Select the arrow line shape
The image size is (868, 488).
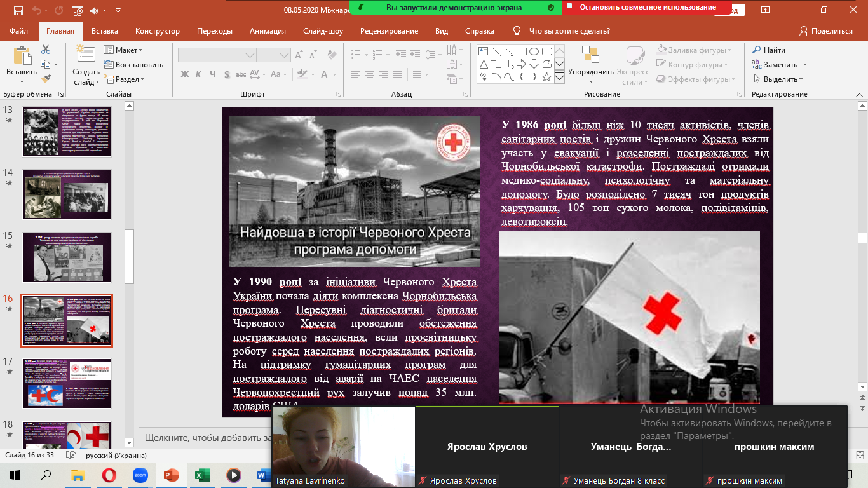(x=509, y=51)
